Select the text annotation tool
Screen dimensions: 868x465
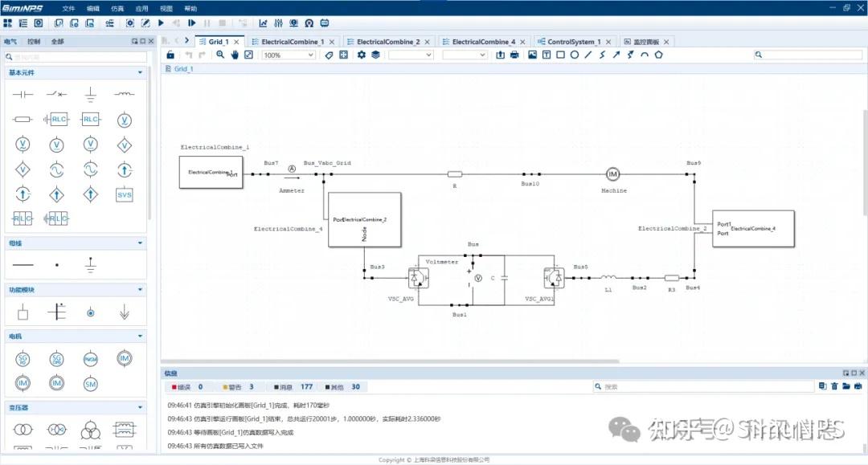546,55
